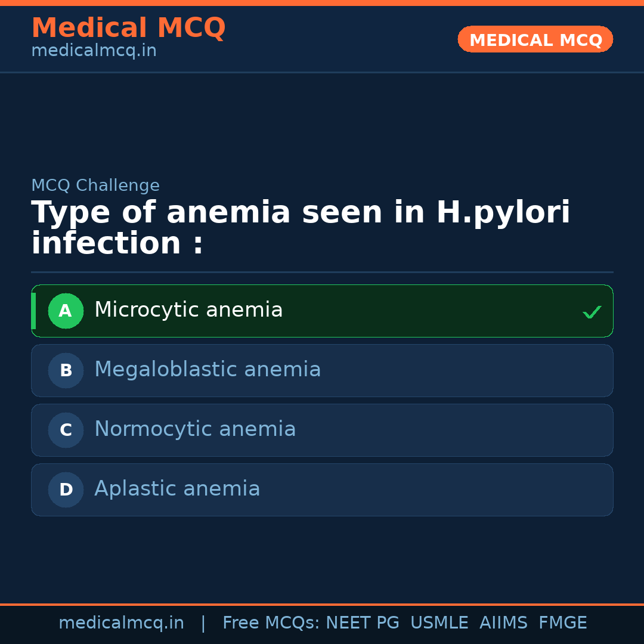The image size is (644, 644).
Task: Open the medicalmcq.in link in the header
Action: click(94, 51)
